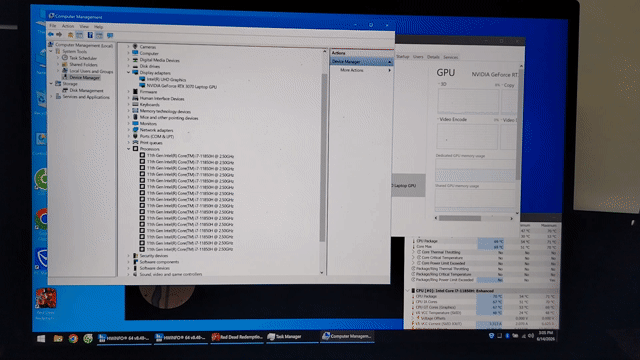Click the device list vertical scrollbar
This screenshot has height=360, width=640.
322,157
